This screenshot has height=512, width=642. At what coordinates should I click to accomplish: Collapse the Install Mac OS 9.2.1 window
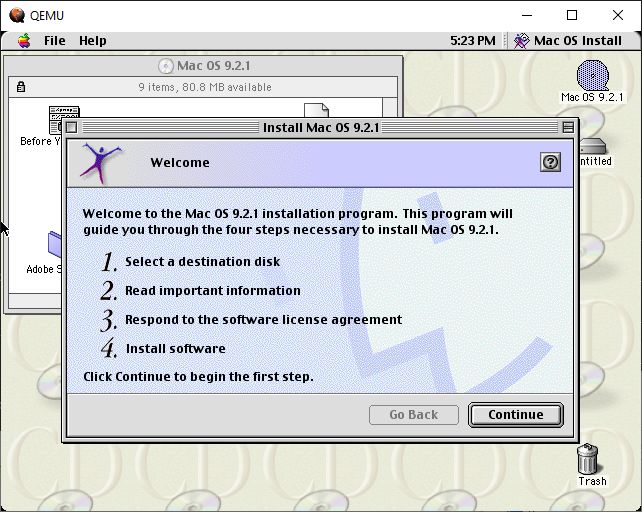point(568,127)
